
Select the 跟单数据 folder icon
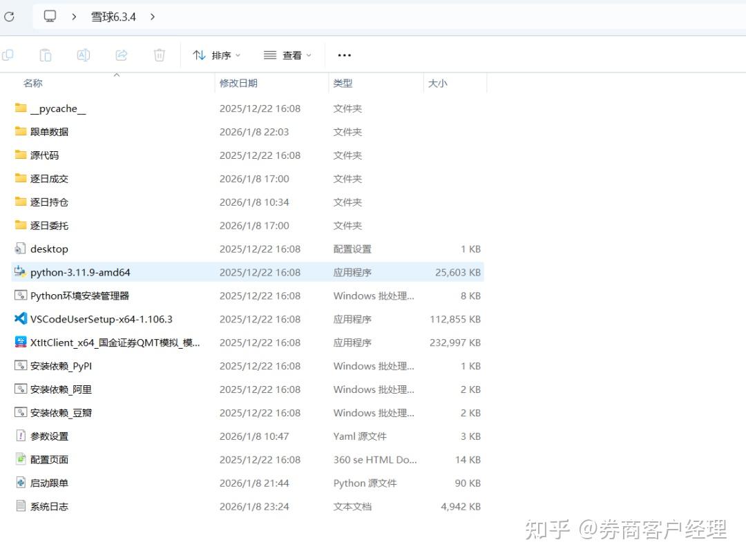coord(21,131)
